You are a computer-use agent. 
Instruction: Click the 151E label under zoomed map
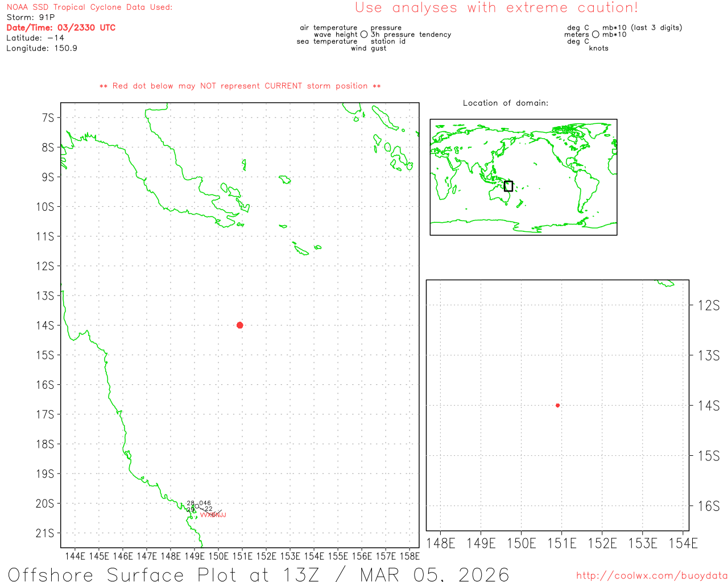[x=561, y=543]
